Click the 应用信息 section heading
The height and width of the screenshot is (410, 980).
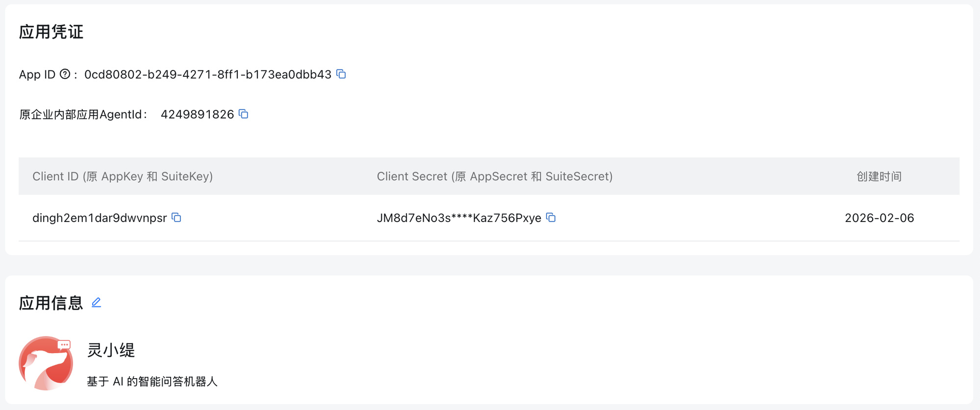click(x=51, y=303)
